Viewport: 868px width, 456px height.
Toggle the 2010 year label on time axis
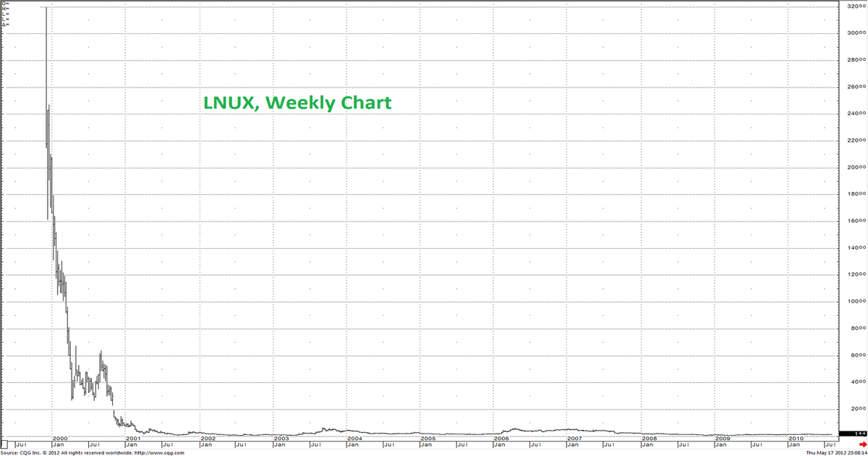(x=796, y=439)
